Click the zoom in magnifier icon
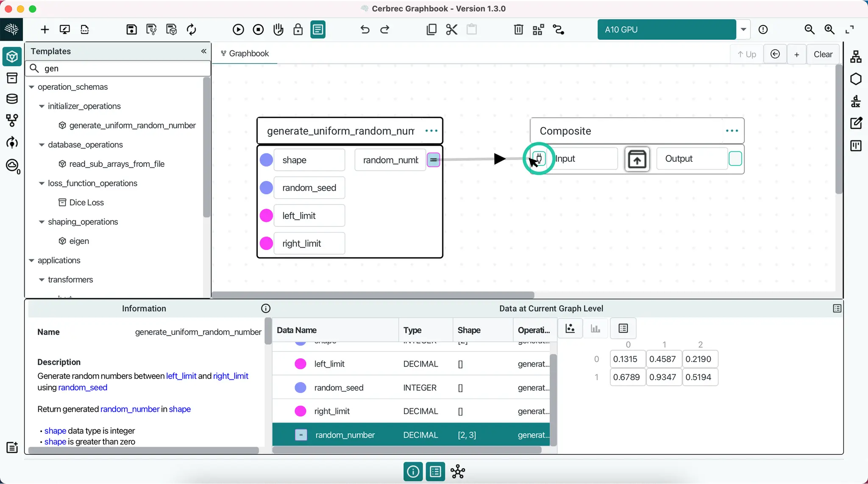Viewport: 868px width, 484px height. 829,30
